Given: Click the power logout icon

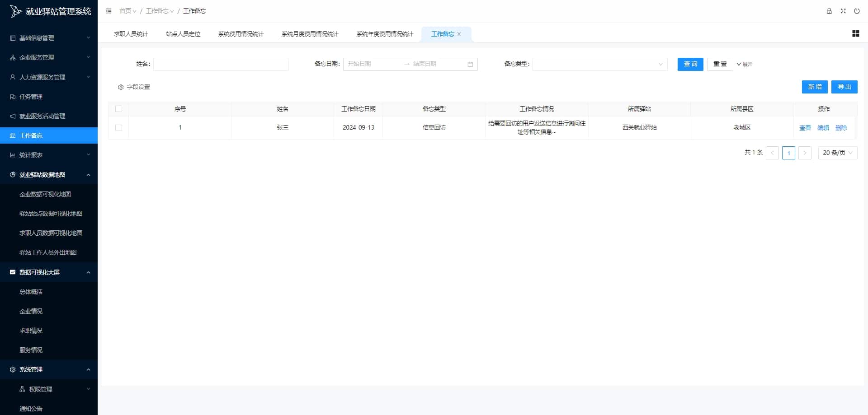Looking at the screenshot, I should coord(857,11).
